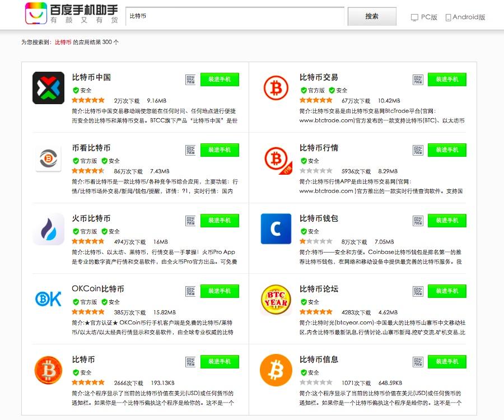Show QR code for 比特币论坛

418,291
